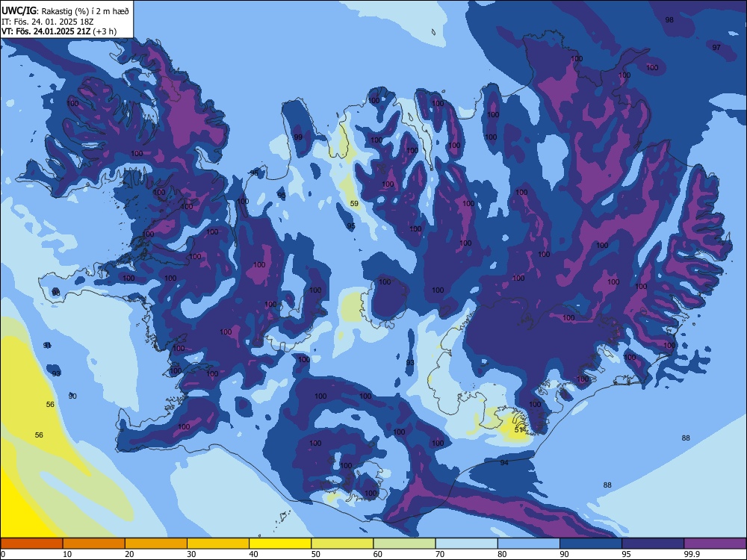Viewport: 747px width, 560px height.
Task: Pick the 95–99.9 dark navy legend swatch
Action: [x=653, y=544]
